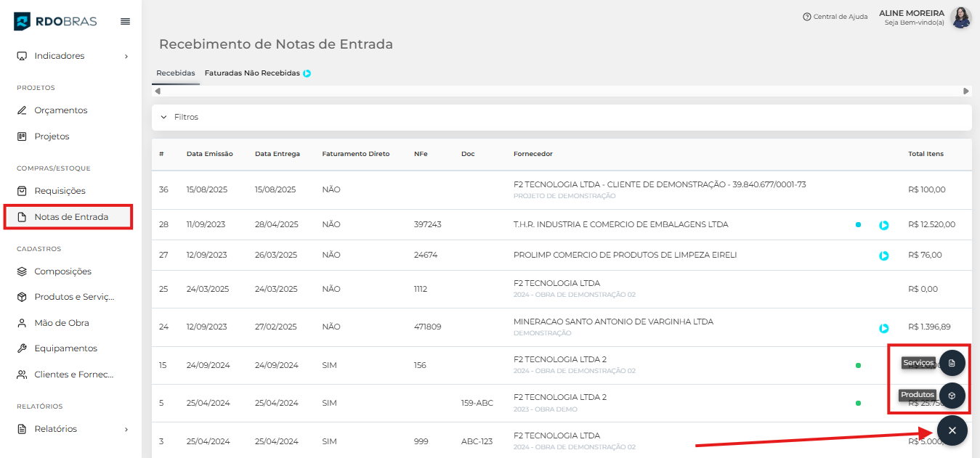Expand Relatórios sidebar submenu
Viewport: 980px width, 458px height.
point(126,429)
